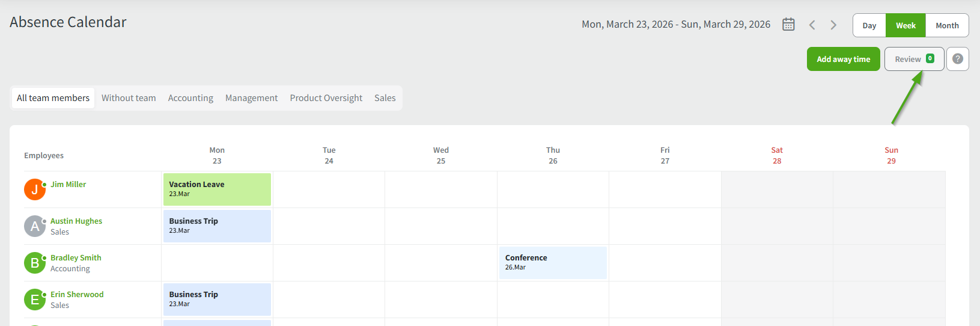Viewport: 980px width, 326px height.
Task: Open Bradley Smith's Conference entry
Action: [x=553, y=263]
